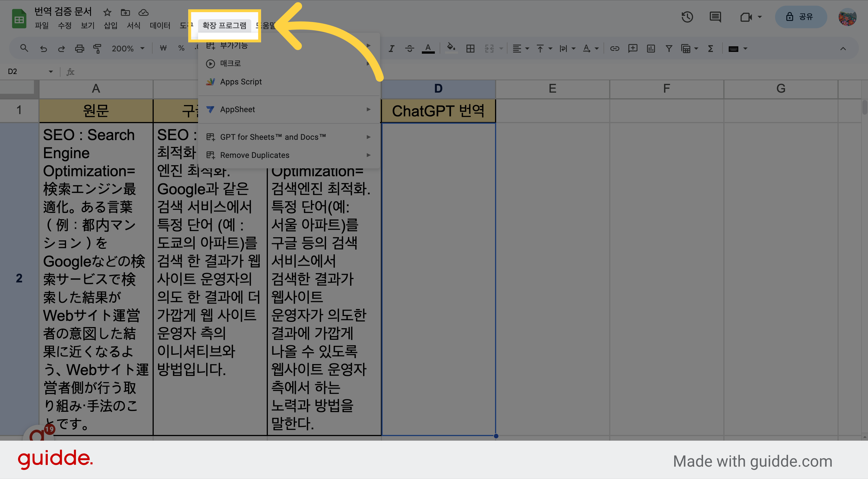
Task: Click the 공유 share button
Action: pyautogui.click(x=801, y=17)
